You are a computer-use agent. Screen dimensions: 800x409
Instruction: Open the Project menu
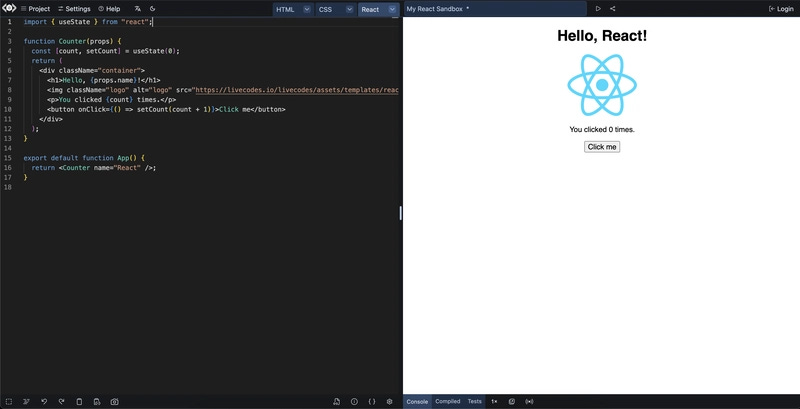(x=35, y=9)
